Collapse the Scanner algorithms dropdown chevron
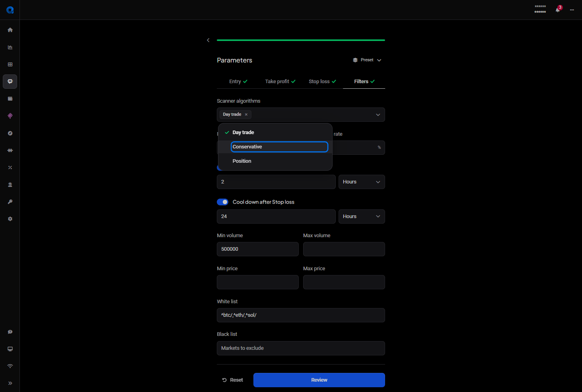This screenshot has width=582, height=392. (x=378, y=115)
